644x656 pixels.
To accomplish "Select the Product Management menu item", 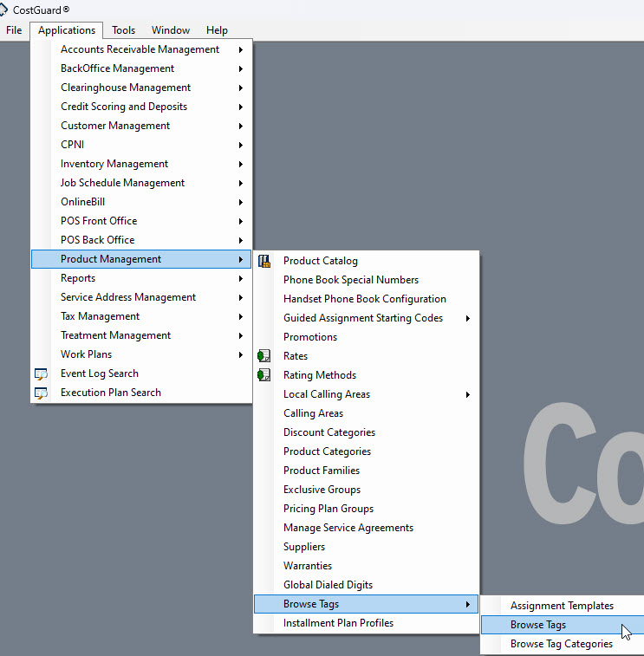I will [x=141, y=259].
